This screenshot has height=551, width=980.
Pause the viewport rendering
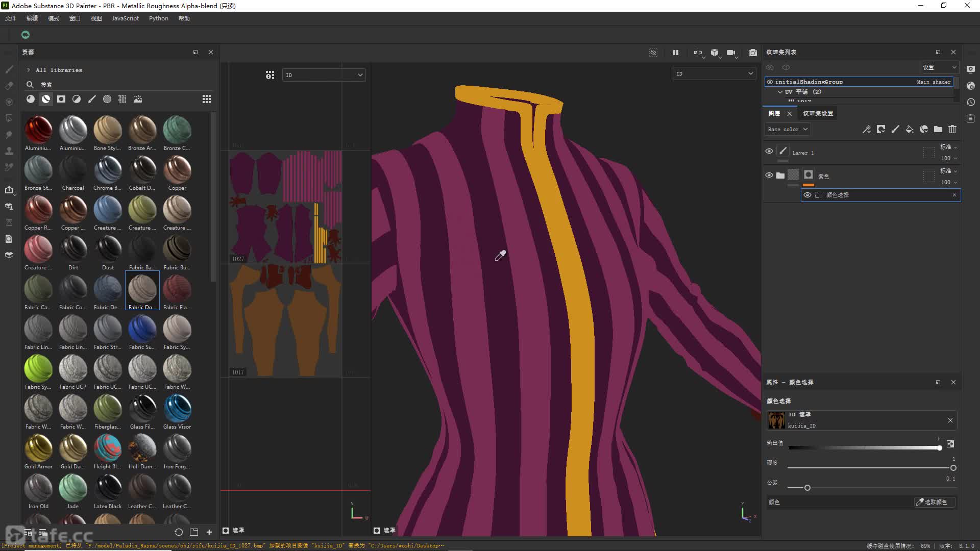click(676, 53)
